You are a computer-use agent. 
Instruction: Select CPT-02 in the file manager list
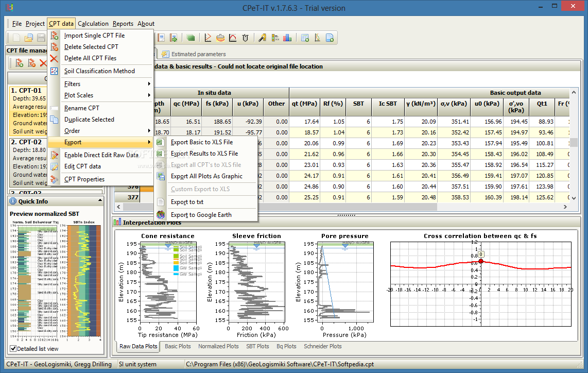(28, 162)
